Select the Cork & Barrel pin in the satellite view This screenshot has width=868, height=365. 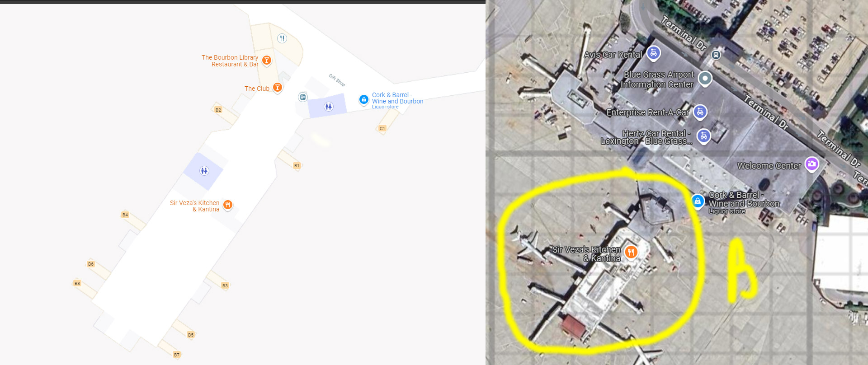click(698, 201)
